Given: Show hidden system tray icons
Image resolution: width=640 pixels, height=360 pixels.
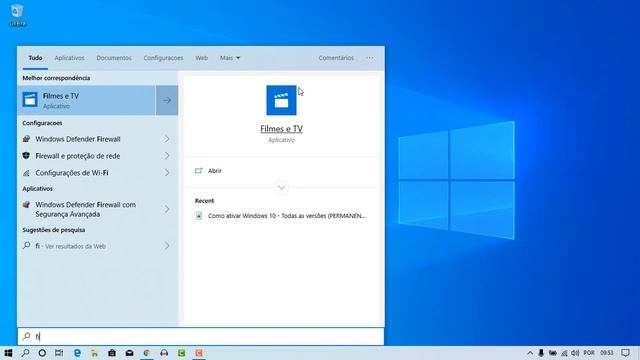Looking at the screenshot, I should click(x=530, y=353).
